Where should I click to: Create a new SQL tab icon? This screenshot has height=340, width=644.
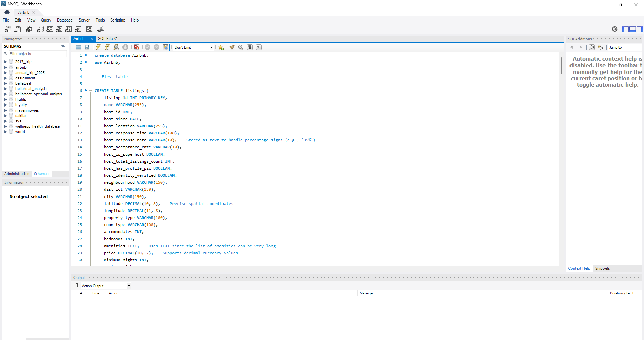point(8,29)
